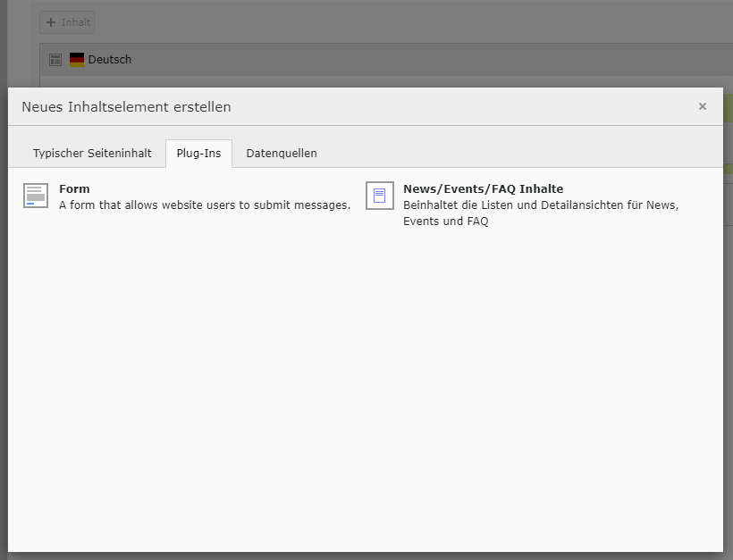
Task: Choose the Form content element
Action: (x=74, y=188)
